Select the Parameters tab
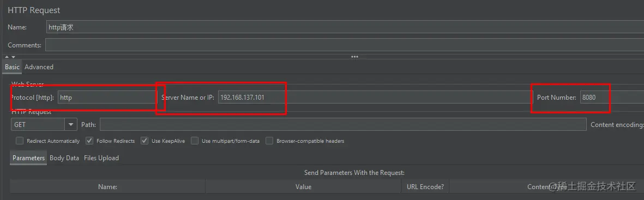 click(28, 158)
